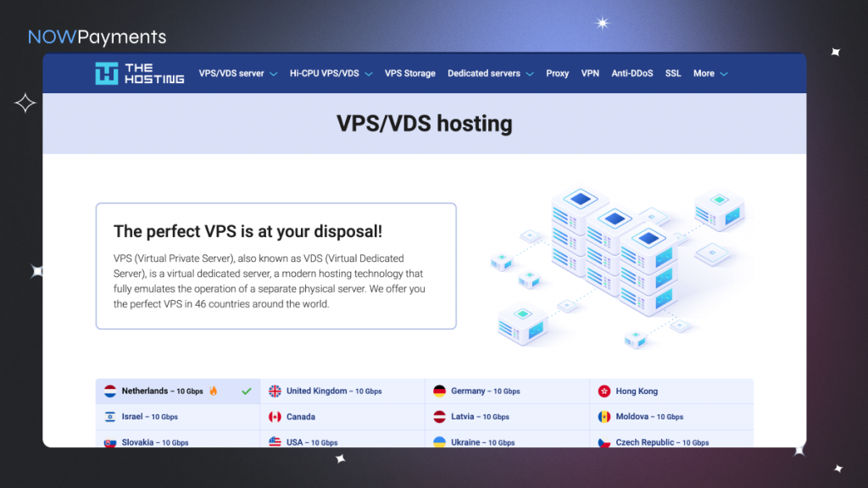Image resolution: width=868 pixels, height=488 pixels.
Task: Go to VPS Storage page
Action: pos(410,73)
